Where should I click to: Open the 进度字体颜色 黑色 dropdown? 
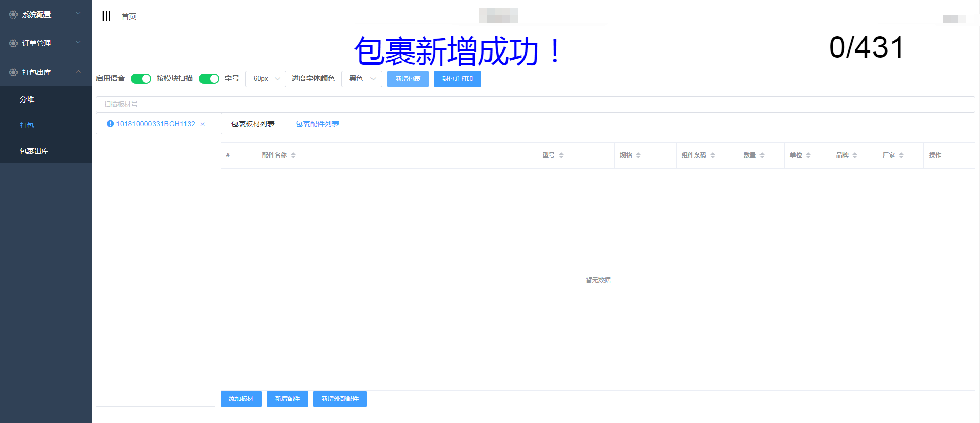pyautogui.click(x=362, y=79)
